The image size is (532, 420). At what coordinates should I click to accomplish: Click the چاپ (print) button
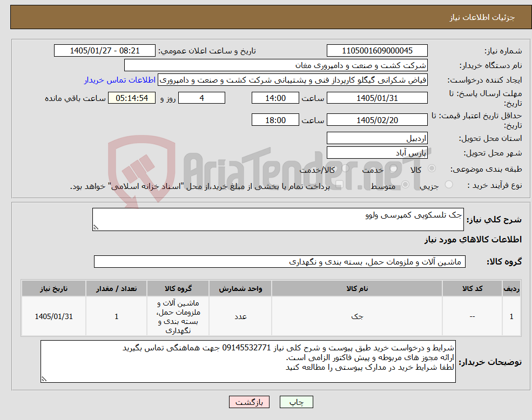point(296,402)
